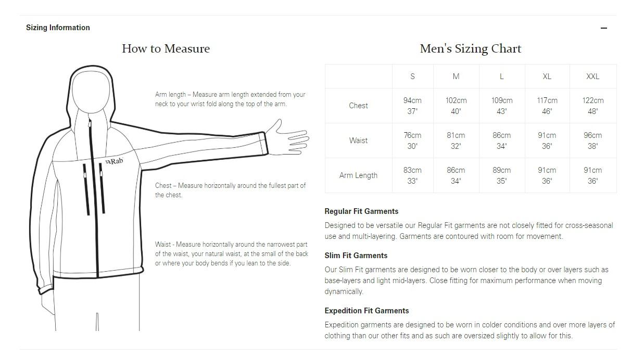
Task: Click the Large chest 109cm cell
Action: (501, 106)
